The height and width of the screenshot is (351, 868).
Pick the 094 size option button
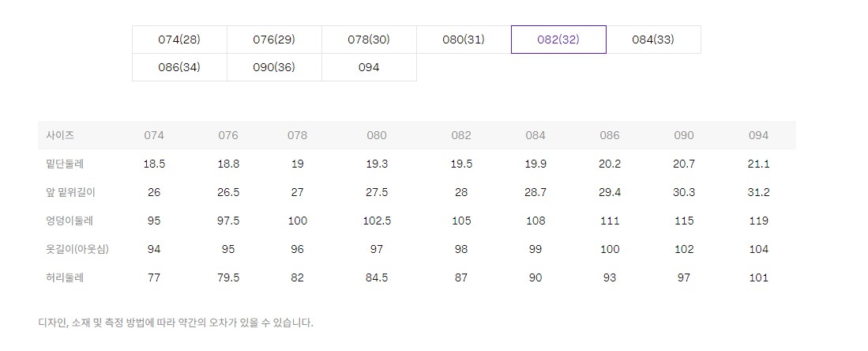(x=369, y=67)
